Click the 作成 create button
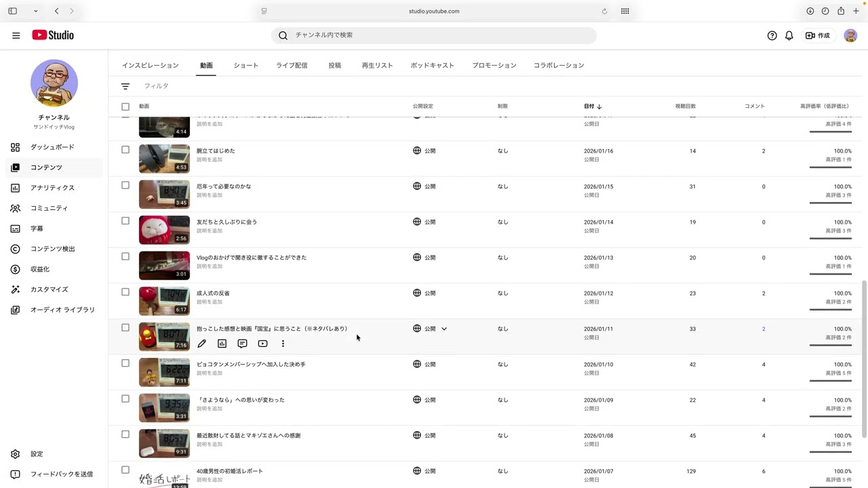 (818, 35)
